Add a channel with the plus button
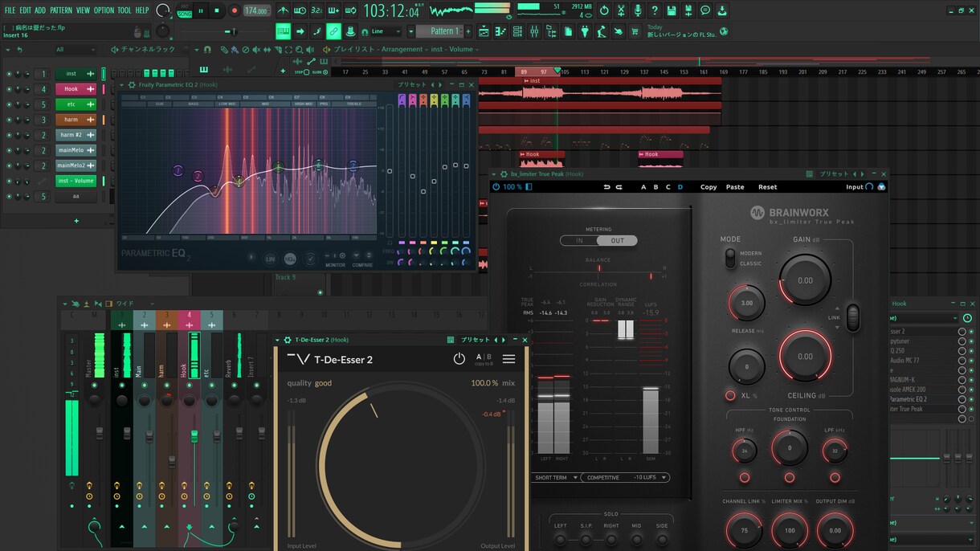Image resolution: width=980 pixels, height=551 pixels. coord(76,221)
